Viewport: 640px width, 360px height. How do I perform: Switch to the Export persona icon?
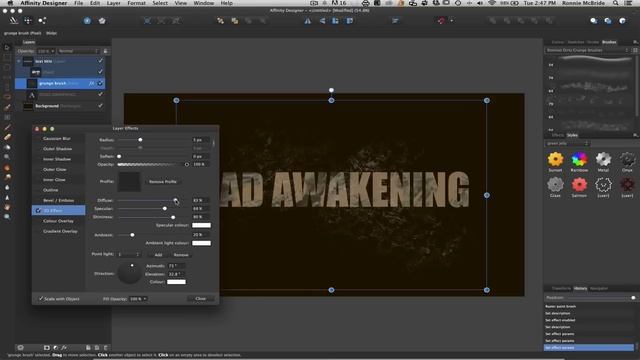click(x=42, y=20)
